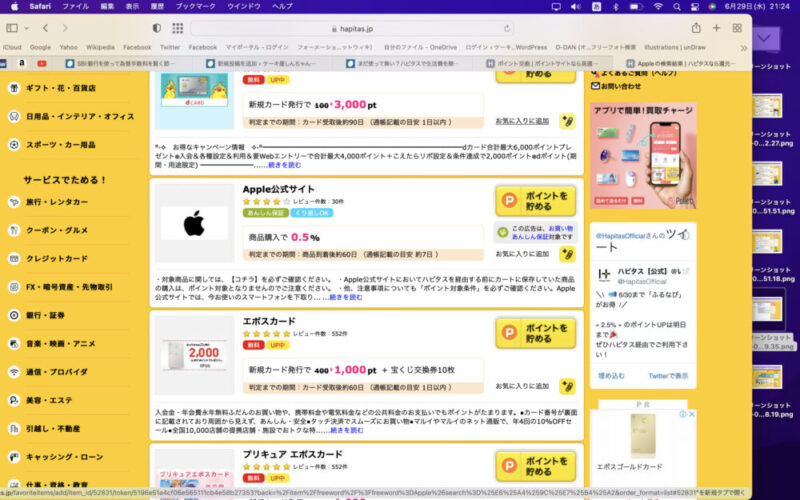Go forward with the forward arrow
Image resolution: width=800 pixels, height=500 pixels.
point(65,28)
